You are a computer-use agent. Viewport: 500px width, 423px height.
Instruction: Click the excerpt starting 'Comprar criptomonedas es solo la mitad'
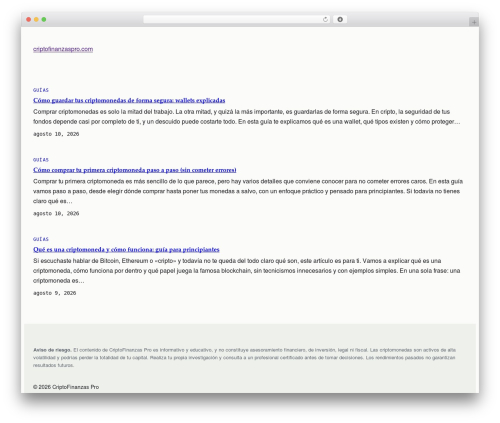pos(247,117)
